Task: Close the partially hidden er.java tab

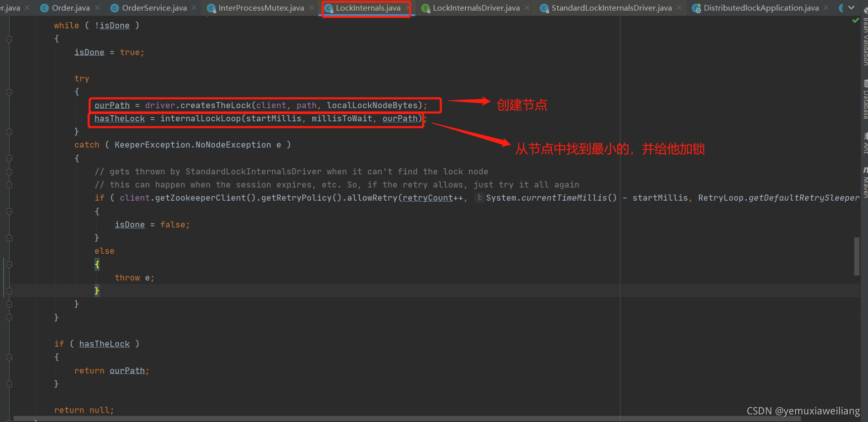Action: click(x=27, y=8)
